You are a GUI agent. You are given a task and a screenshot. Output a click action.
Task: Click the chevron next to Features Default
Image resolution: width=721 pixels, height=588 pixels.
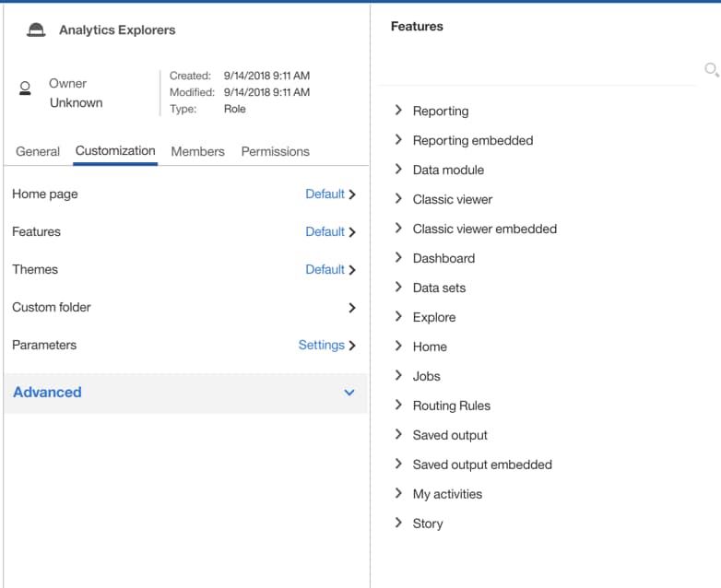tap(352, 232)
